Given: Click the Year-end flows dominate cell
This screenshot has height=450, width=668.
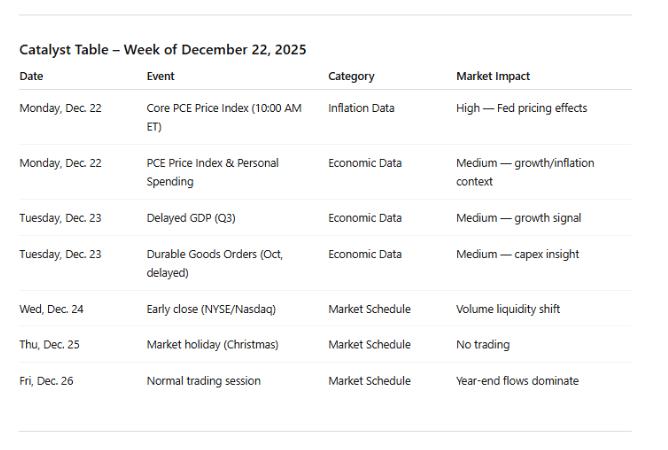Looking at the screenshot, I should pos(517,381).
